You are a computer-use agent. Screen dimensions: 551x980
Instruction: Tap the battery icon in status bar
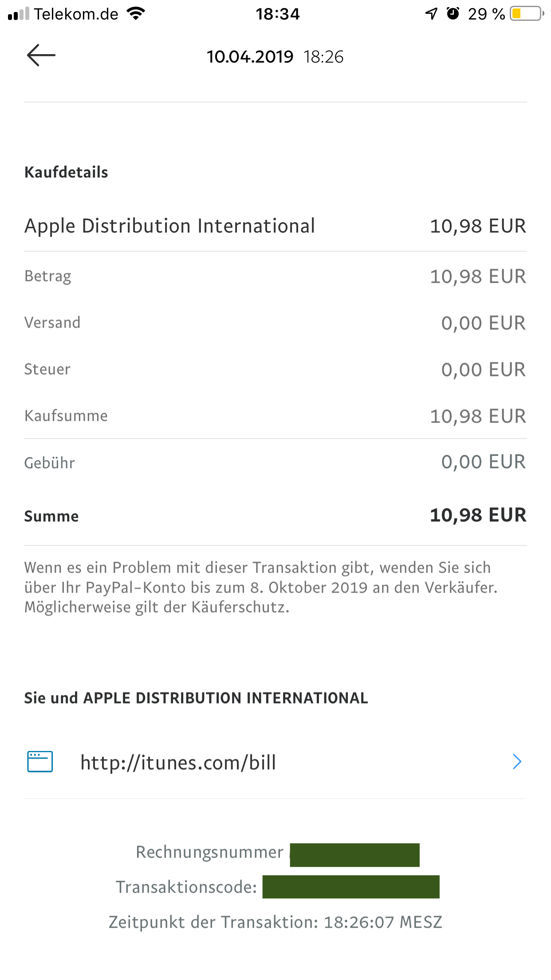point(527,14)
